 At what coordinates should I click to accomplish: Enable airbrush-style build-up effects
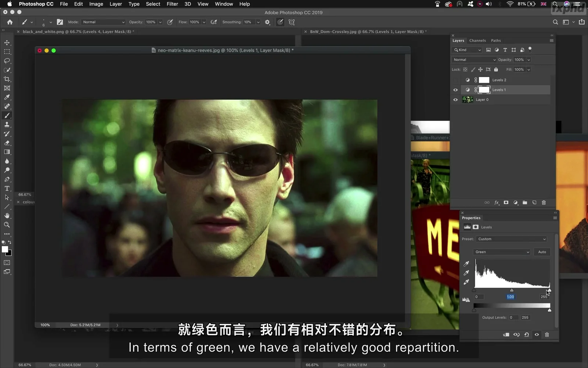(x=214, y=22)
